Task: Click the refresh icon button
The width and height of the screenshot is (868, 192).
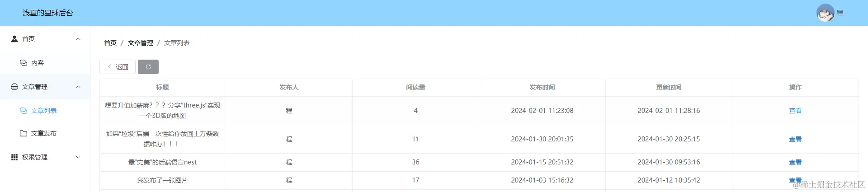Action: click(148, 67)
